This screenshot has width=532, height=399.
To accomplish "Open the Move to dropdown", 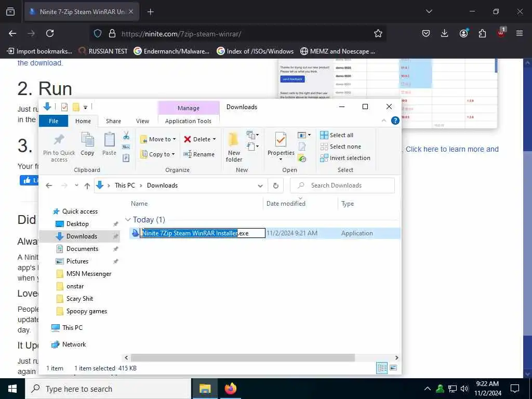I will (158, 139).
